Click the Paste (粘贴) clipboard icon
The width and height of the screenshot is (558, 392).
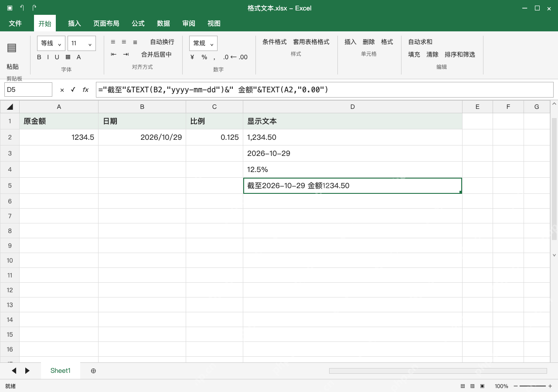12,48
